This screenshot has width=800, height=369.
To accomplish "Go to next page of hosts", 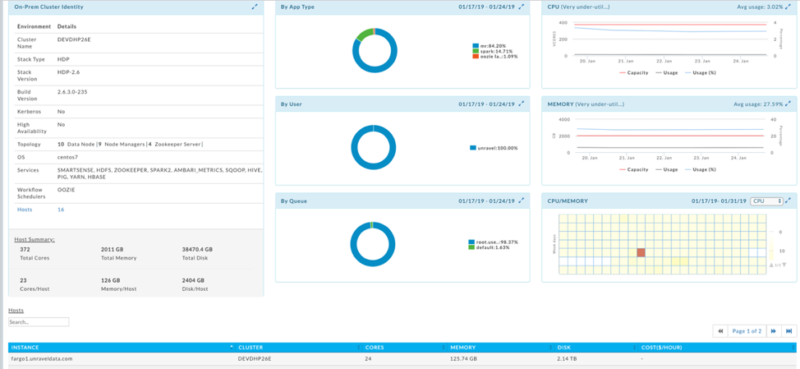I will (x=773, y=331).
